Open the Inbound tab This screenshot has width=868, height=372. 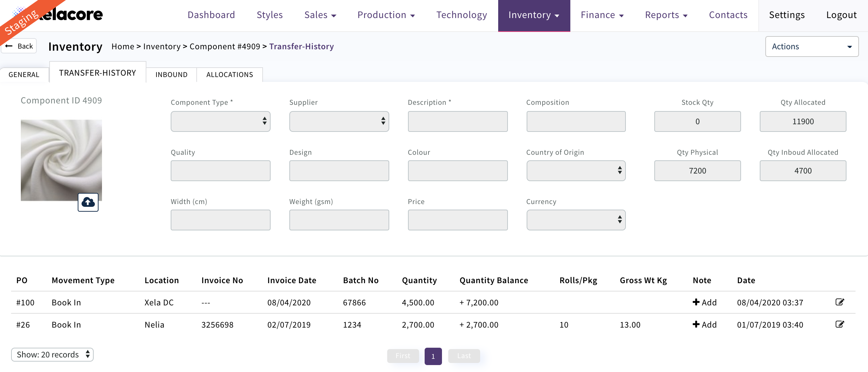coord(171,75)
